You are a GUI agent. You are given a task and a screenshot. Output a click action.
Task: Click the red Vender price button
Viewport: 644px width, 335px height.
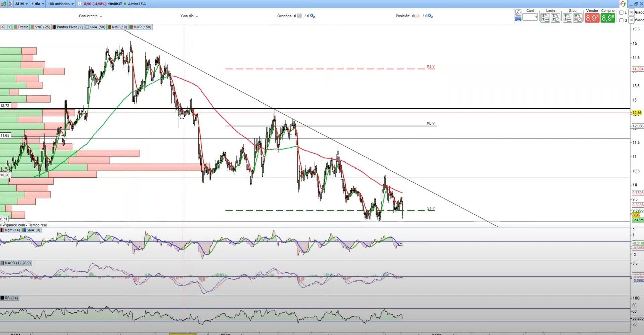click(592, 18)
